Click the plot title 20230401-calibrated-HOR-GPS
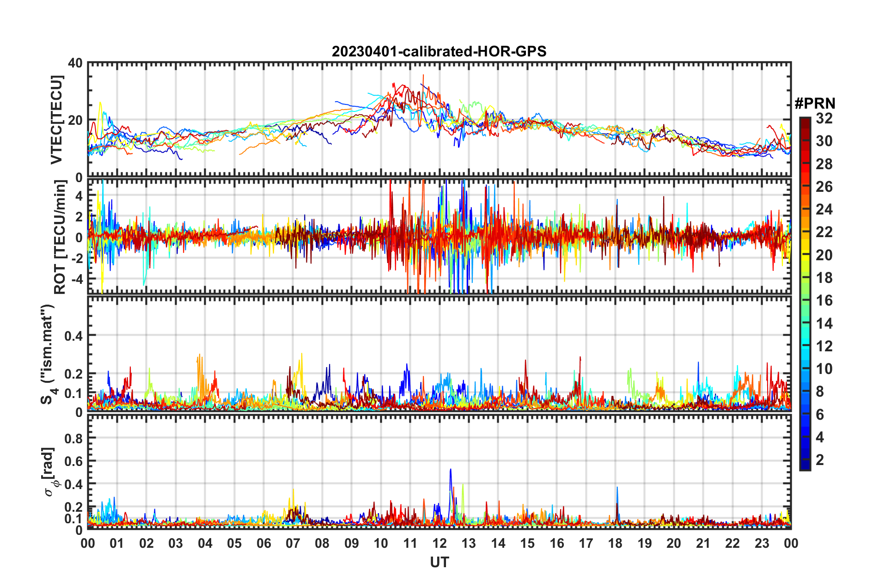 pyautogui.click(x=439, y=51)
